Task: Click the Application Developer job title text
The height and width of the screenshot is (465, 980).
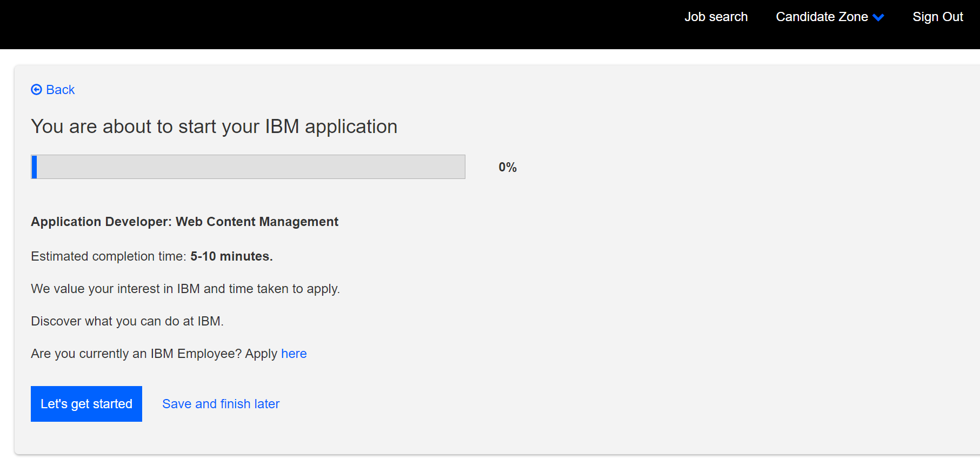Action: click(184, 222)
